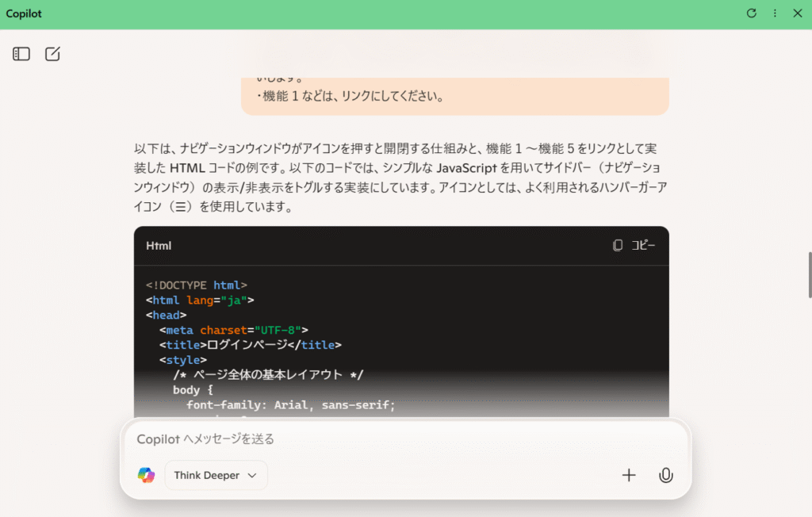
Task: Toggle the sidebar panel icon
Action: click(21, 54)
